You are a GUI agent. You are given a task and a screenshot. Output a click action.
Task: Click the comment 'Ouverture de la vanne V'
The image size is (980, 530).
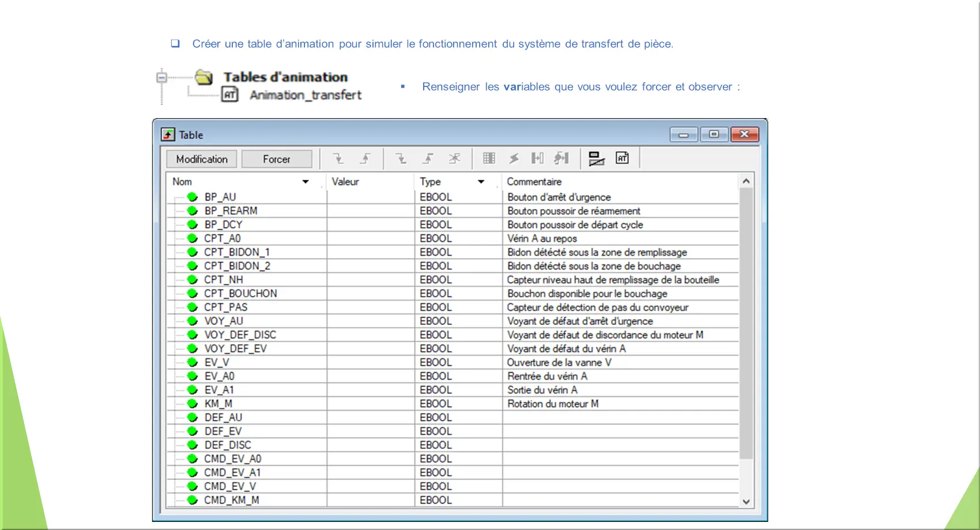[x=559, y=363]
